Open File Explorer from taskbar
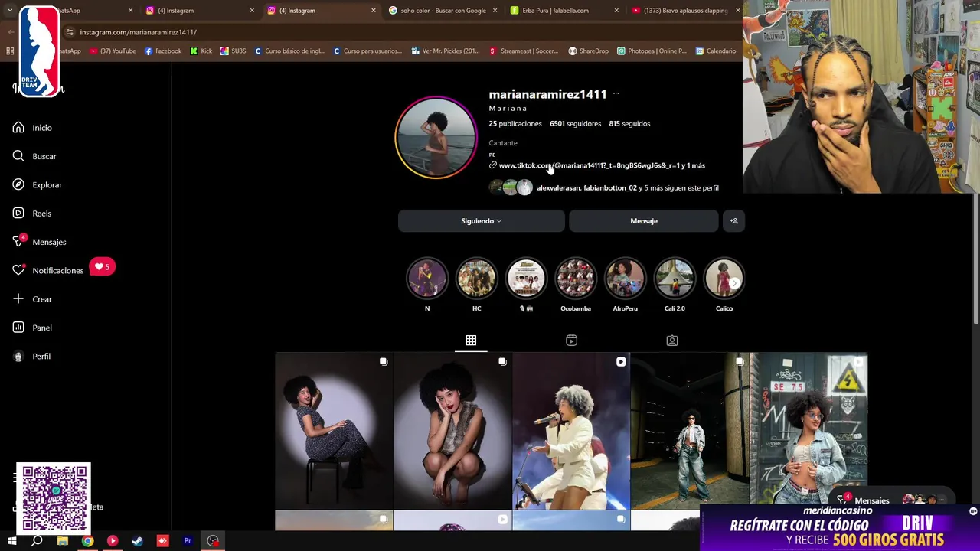This screenshot has width=980, height=551. [x=63, y=541]
